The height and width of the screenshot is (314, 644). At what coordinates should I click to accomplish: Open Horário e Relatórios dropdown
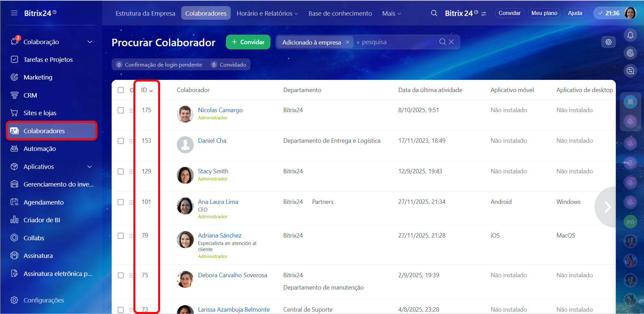click(x=267, y=13)
